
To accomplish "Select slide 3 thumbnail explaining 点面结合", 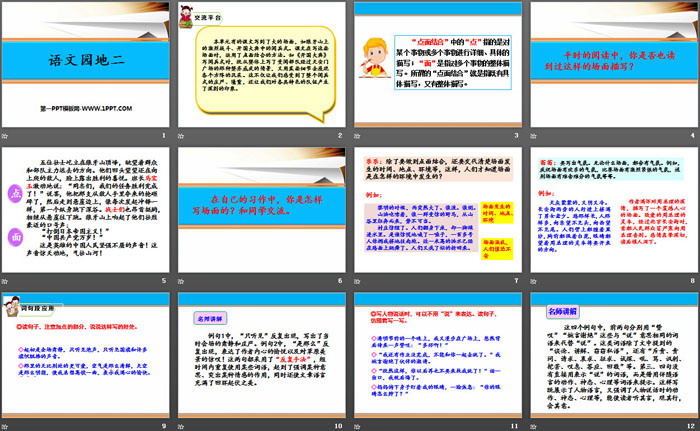I will coord(438,65).
